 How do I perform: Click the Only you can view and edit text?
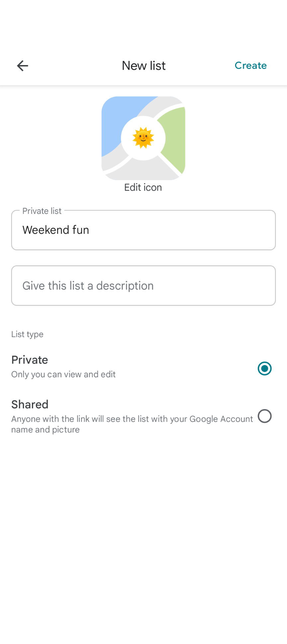pyautogui.click(x=63, y=374)
